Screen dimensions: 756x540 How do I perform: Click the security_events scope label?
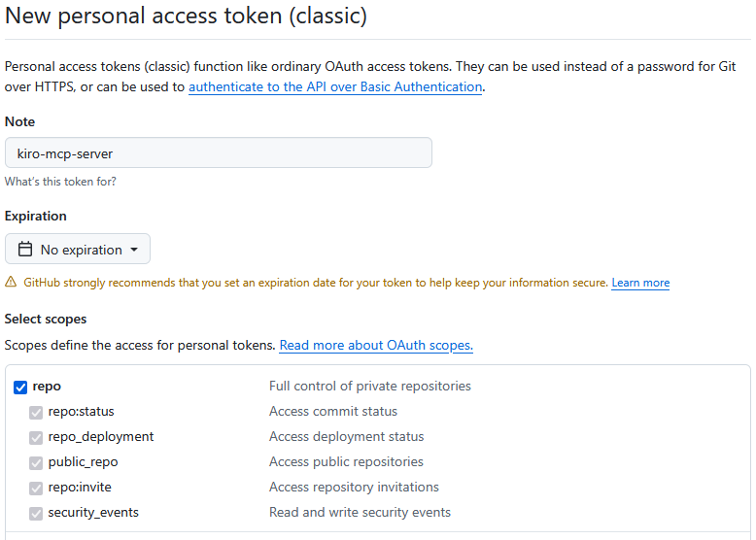click(x=93, y=513)
